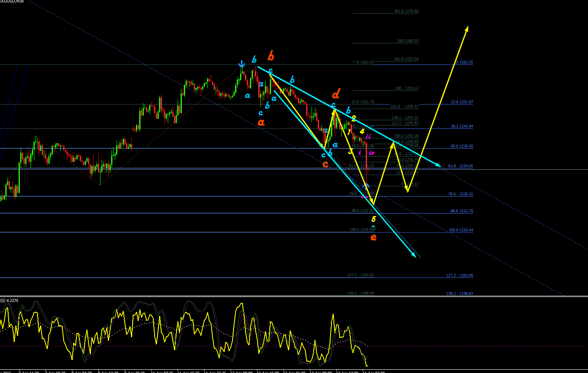Click the "300 1268.55" Fibonacci label
This screenshot has height=373, width=588.
click(408, 41)
